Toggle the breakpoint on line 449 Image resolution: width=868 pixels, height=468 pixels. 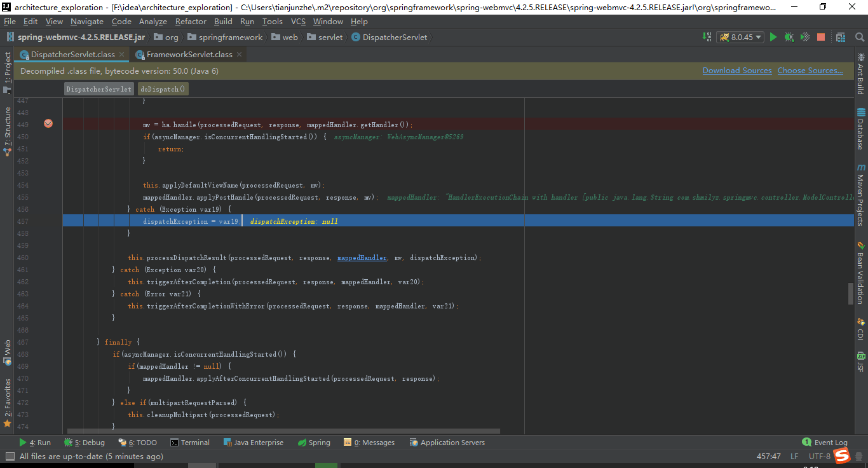pos(48,124)
